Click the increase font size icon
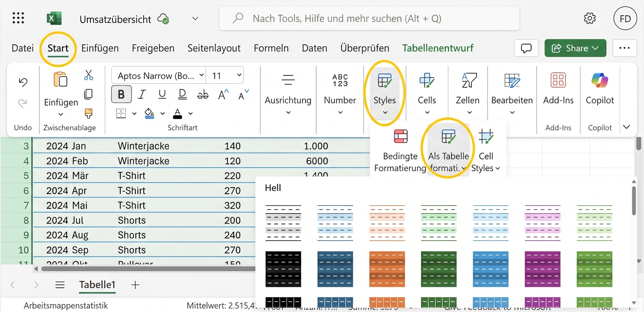Screen dimensions: 644x312 coord(222,94)
